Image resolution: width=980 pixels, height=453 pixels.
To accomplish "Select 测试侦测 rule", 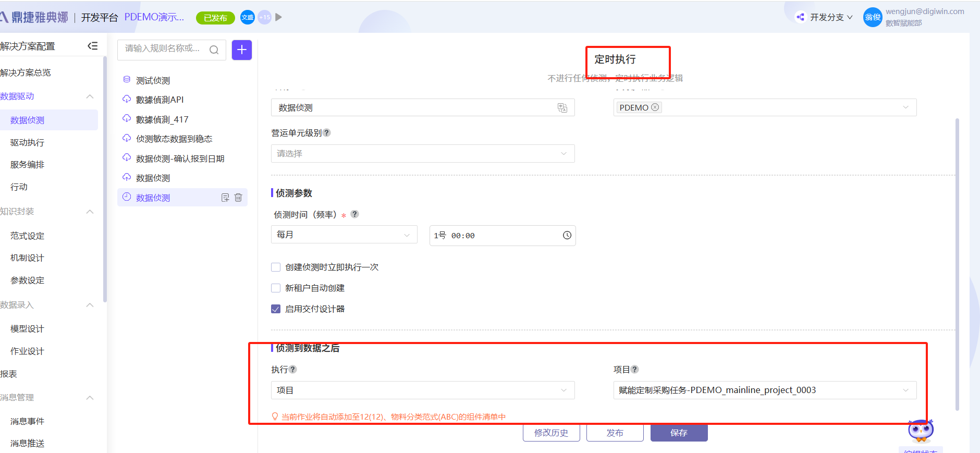I will coord(153,80).
